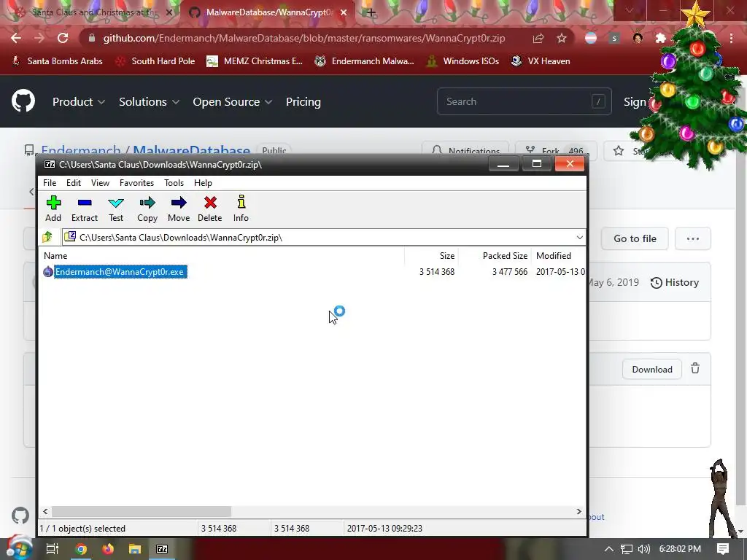Reload the current page
Screen dimensions: 747x560
(x=63, y=38)
